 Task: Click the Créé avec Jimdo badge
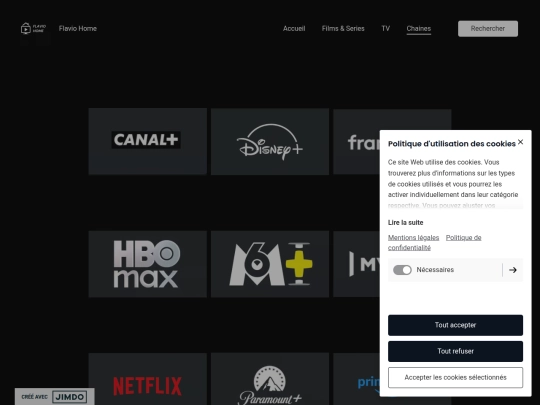click(54, 397)
